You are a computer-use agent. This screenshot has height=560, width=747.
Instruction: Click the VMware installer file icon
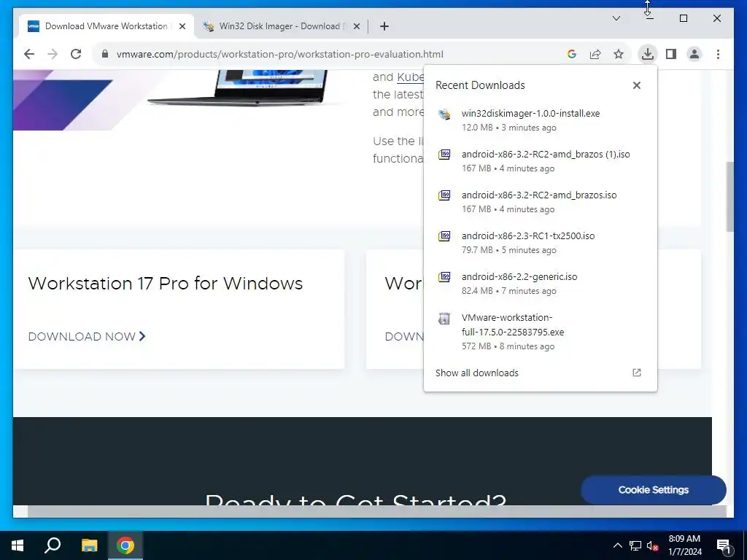[444, 318]
